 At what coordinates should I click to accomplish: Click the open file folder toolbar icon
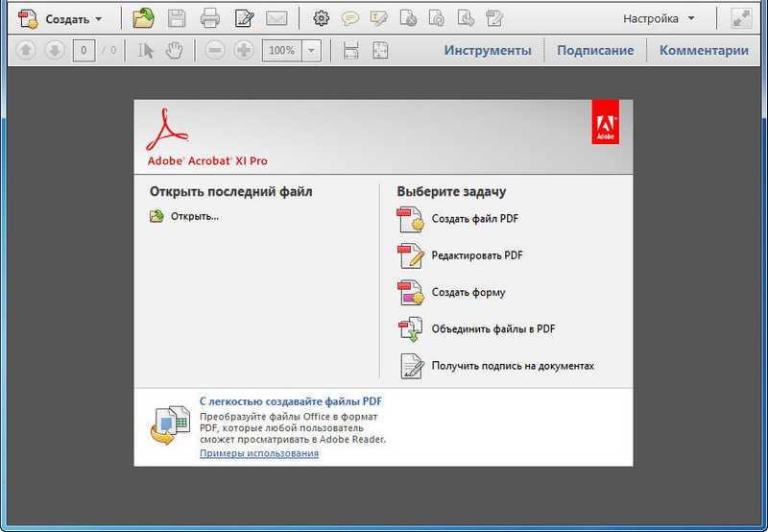(x=143, y=19)
